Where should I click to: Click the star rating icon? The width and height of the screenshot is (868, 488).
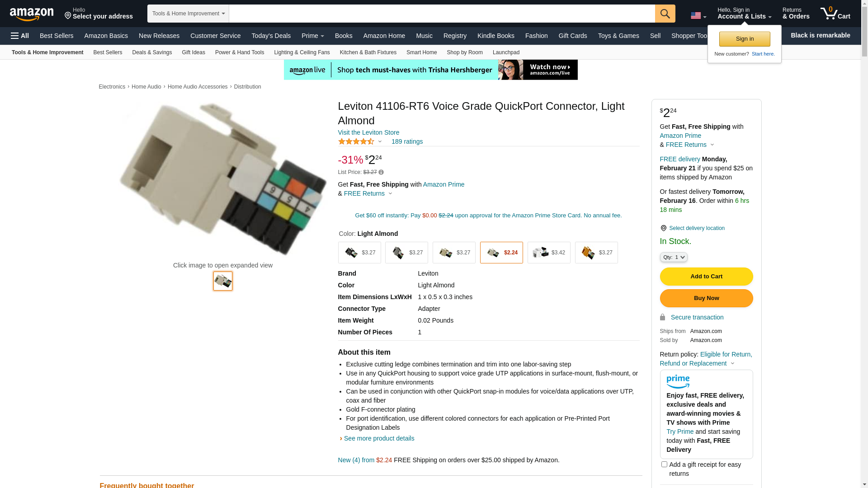point(356,141)
